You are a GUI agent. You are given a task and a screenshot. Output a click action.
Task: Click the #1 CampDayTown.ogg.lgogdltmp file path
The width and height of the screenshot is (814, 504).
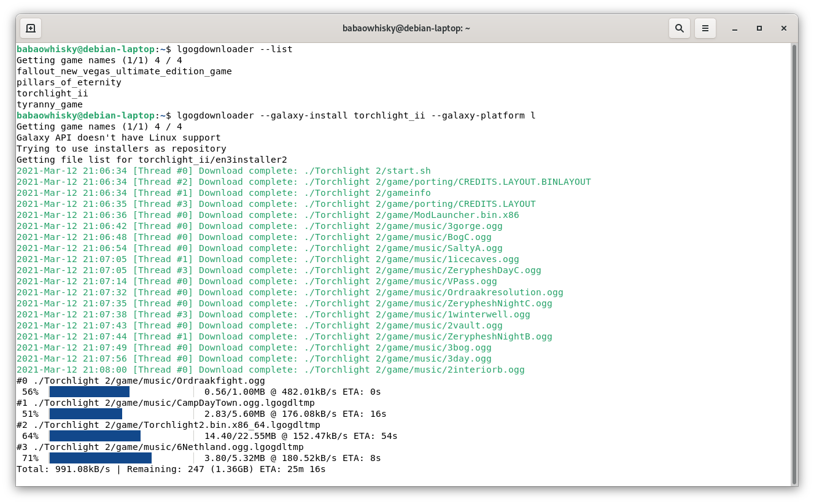[x=165, y=403]
